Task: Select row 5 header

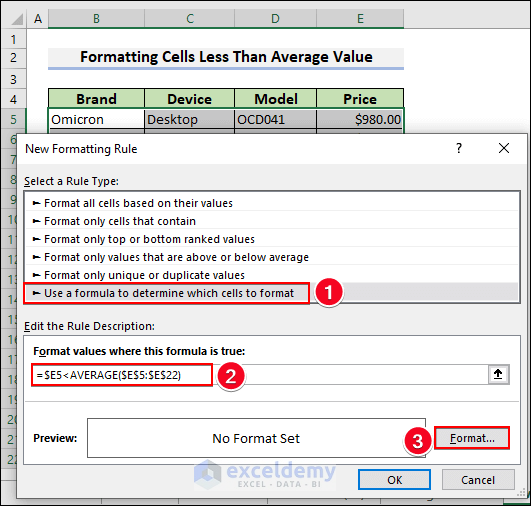Action: [13, 119]
